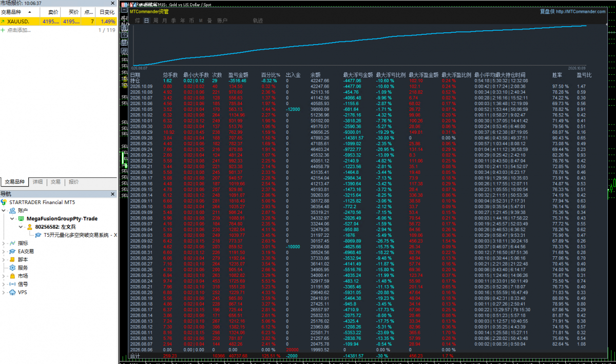Click the 信号 signals icon
616x364 pixels.
tap(12, 284)
